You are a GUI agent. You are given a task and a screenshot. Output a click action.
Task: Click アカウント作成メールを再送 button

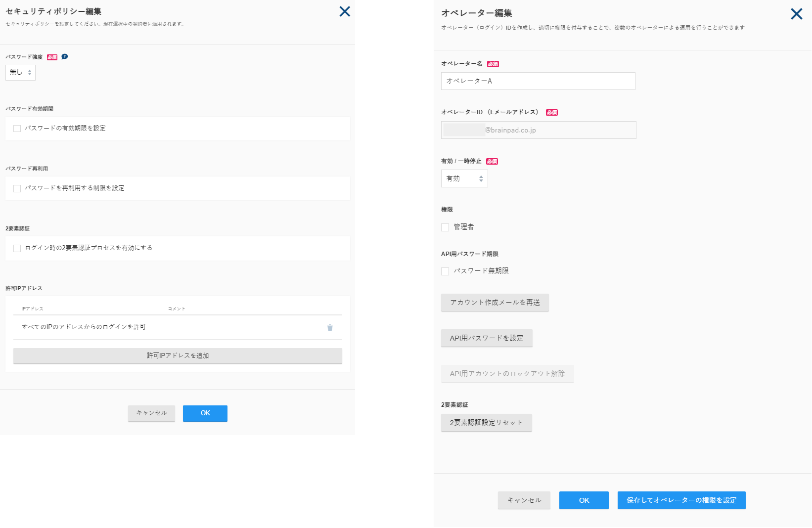[495, 303]
